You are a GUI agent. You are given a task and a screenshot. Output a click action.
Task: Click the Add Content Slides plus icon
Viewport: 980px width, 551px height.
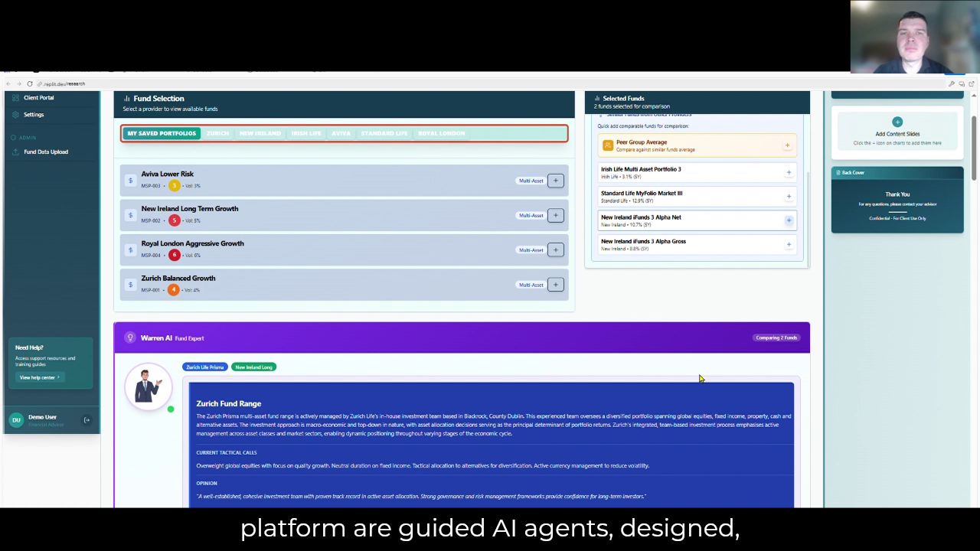click(897, 122)
